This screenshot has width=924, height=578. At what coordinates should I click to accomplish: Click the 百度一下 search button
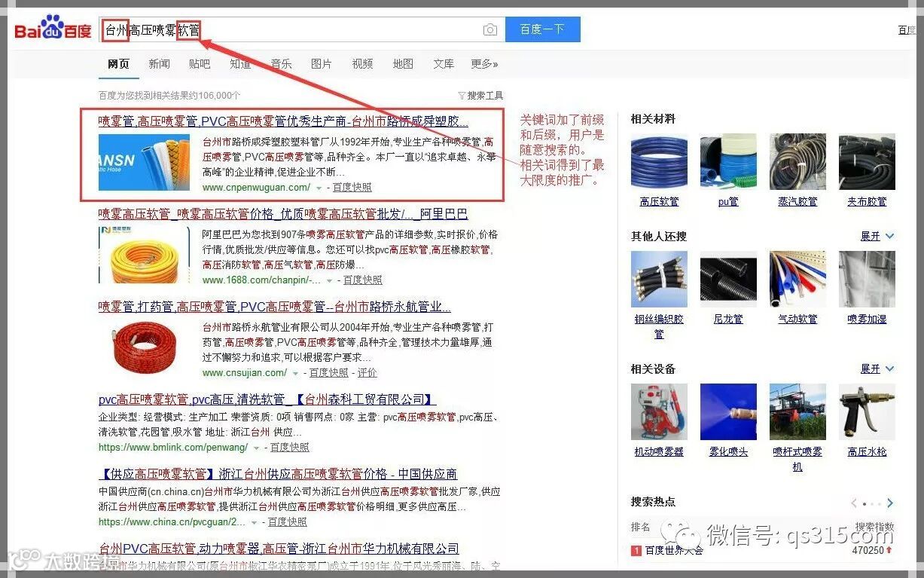coord(542,29)
